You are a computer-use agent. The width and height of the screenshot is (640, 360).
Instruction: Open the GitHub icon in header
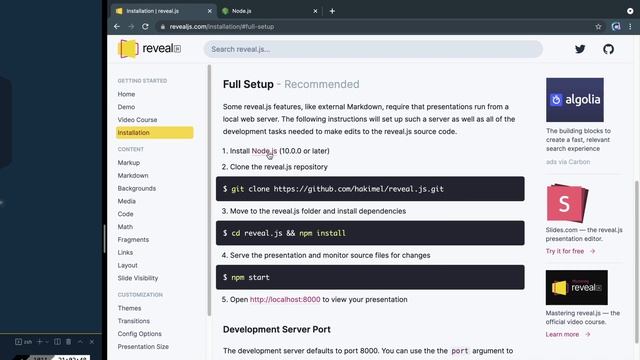[x=608, y=49]
